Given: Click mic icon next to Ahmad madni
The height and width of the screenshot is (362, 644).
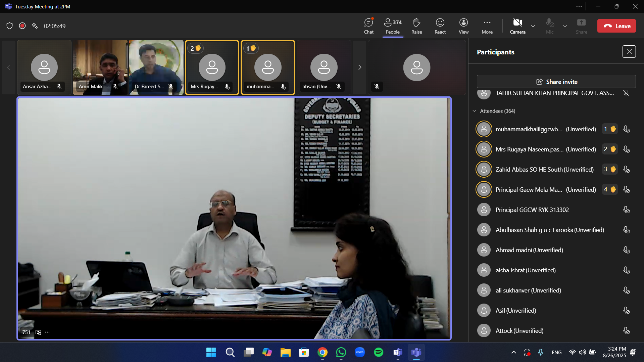Looking at the screenshot, I should click(x=626, y=250).
